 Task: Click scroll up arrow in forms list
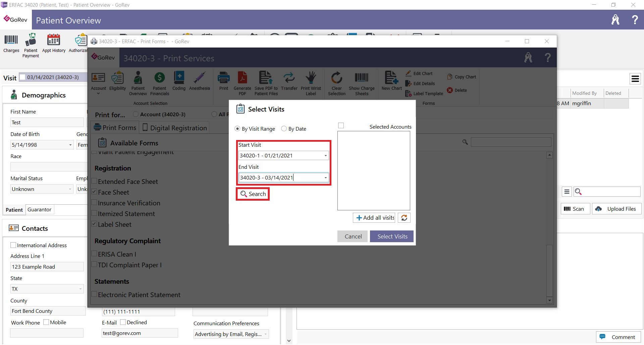549,155
